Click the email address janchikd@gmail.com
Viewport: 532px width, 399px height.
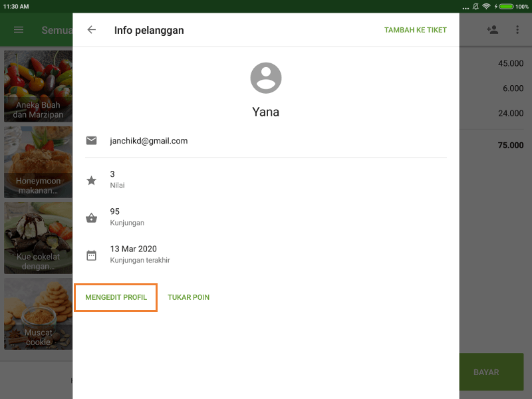148,140
